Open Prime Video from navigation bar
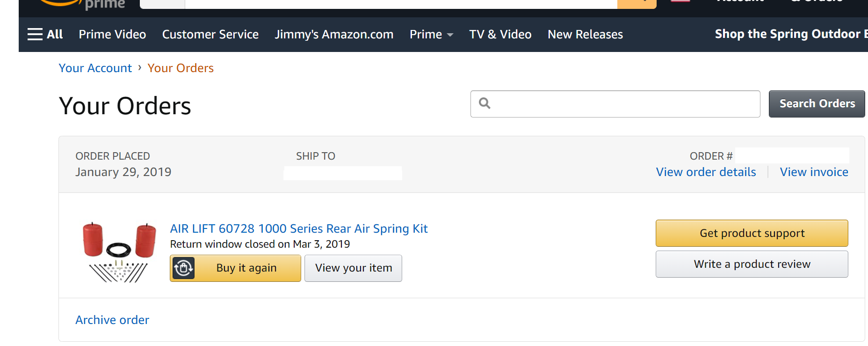This screenshot has width=868, height=346. pyautogui.click(x=112, y=34)
